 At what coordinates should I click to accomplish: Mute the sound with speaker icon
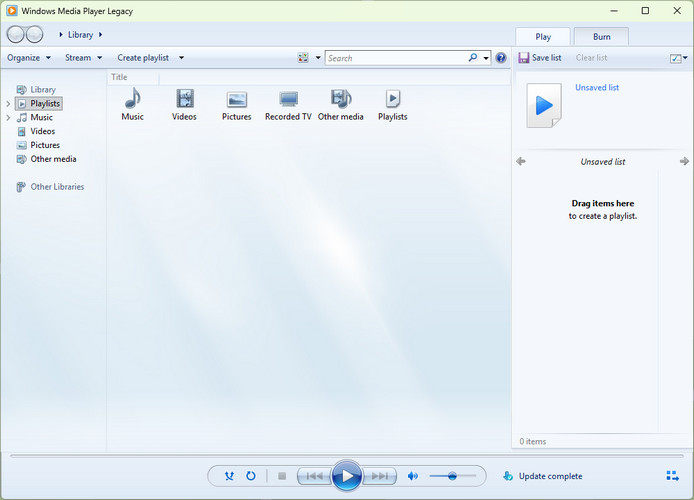pos(413,476)
